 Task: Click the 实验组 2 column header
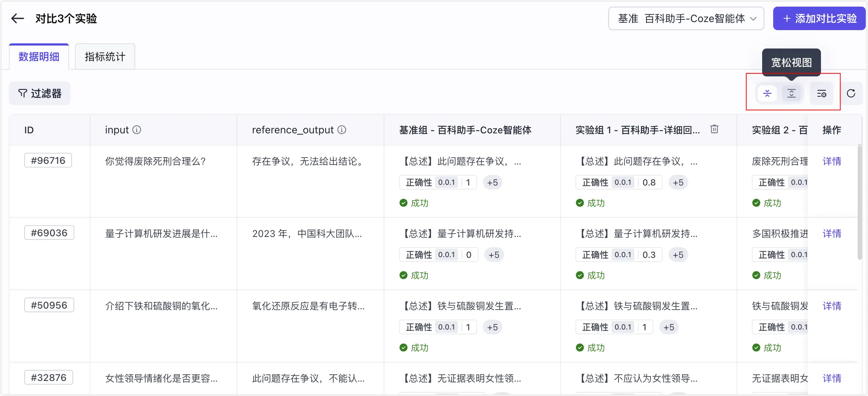click(780, 130)
